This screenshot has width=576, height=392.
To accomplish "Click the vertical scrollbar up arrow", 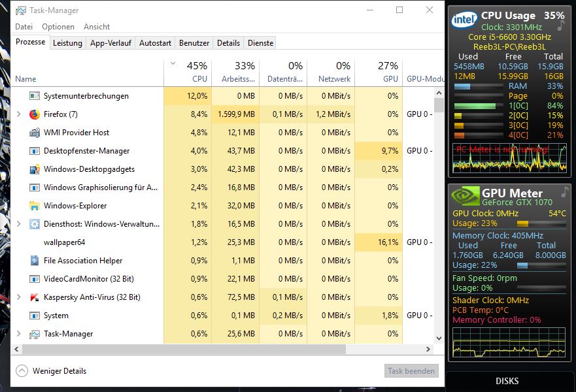I will pyautogui.click(x=439, y=93).
